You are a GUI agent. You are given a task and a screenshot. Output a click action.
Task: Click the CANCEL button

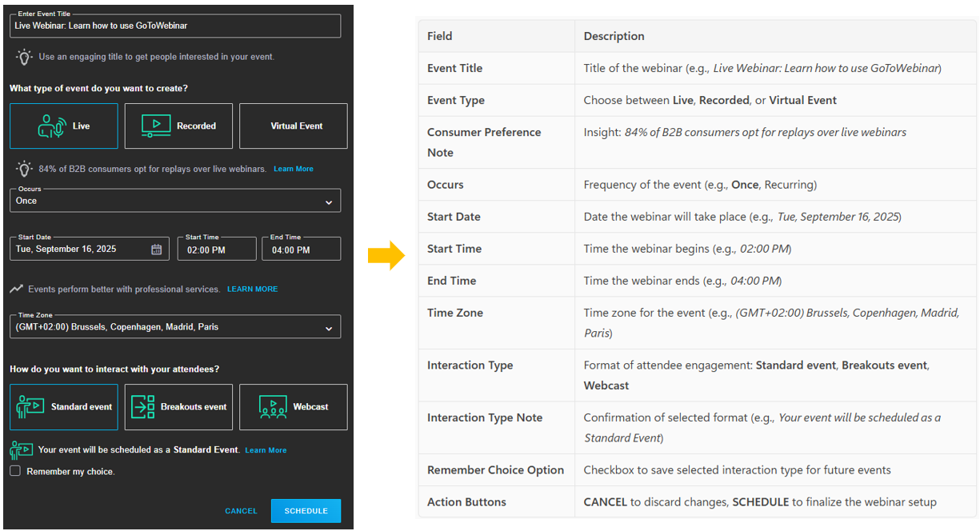241,511
